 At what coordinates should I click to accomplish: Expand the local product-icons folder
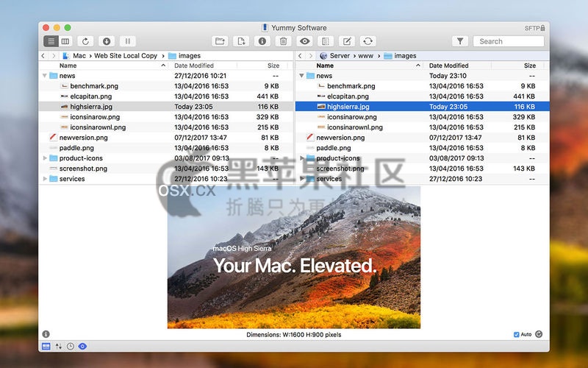point(45,158)
